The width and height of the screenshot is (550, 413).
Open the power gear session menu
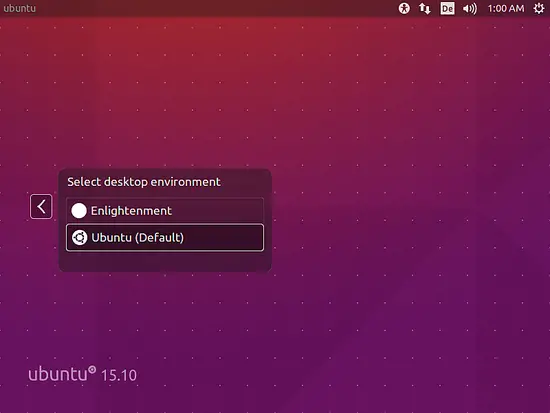point(539,8)
